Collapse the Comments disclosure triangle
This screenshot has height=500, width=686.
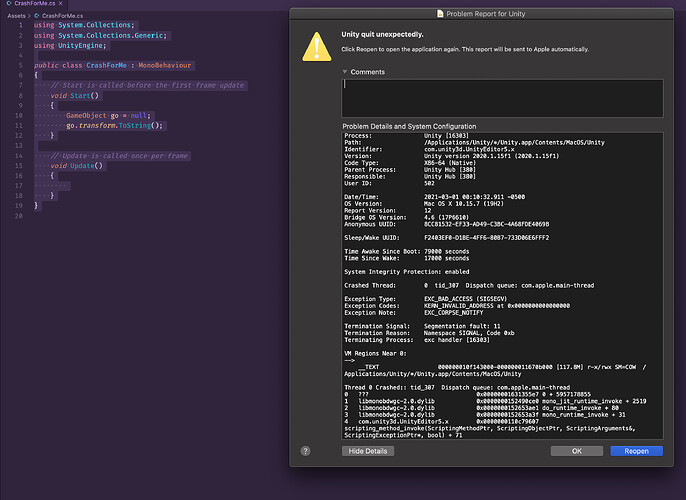345,72
